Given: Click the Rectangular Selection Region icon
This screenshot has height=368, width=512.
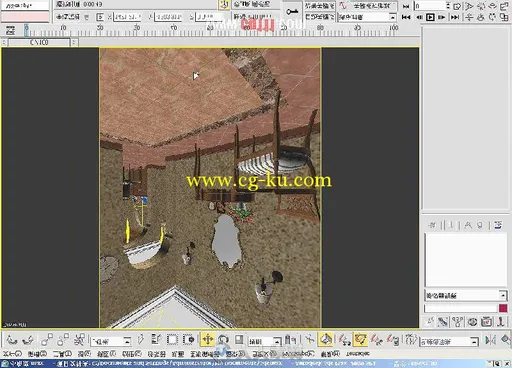Looking at the screenshot, I should [172, 340].
